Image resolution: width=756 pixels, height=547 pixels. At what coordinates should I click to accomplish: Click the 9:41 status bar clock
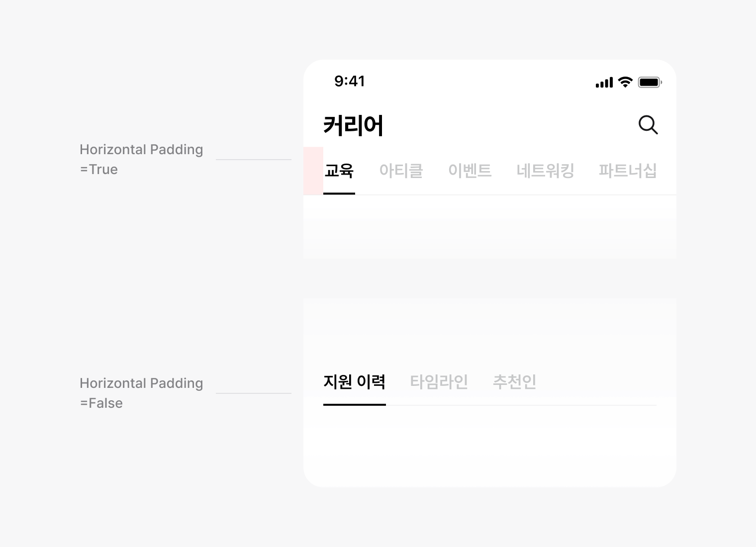tap(350, 81)
